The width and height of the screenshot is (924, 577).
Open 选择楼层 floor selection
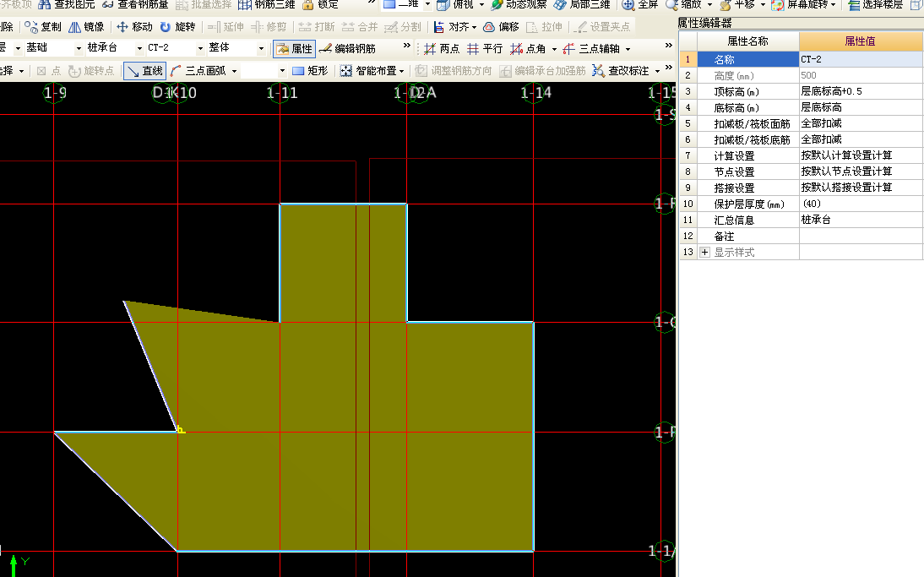[x=875, y=5]
